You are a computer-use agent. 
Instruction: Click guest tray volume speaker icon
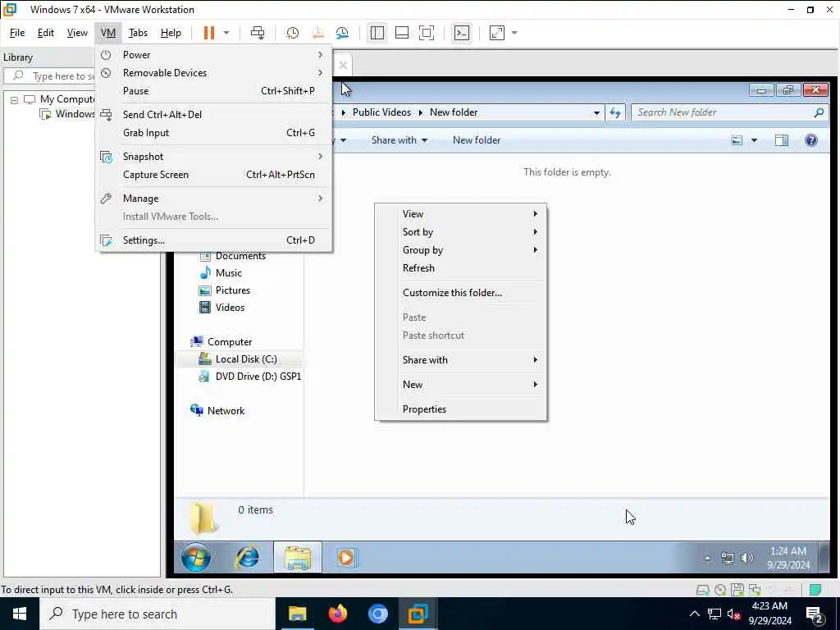(x=746, y=558)
